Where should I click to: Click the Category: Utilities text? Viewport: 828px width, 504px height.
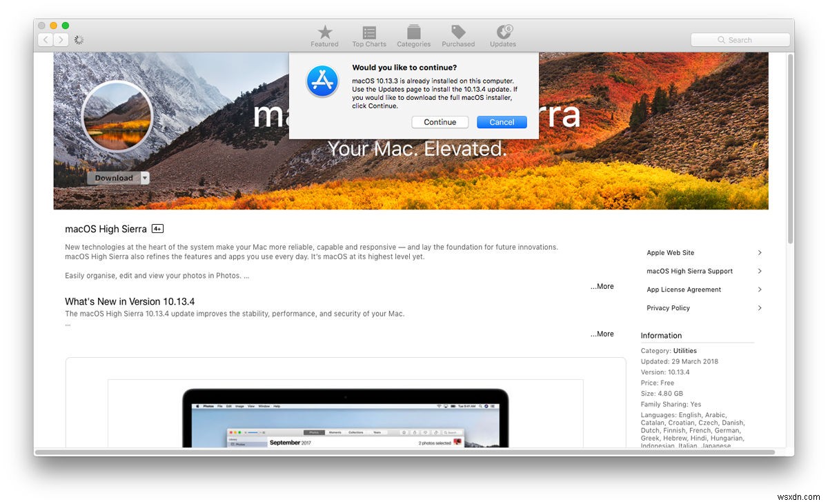click(669, 351)
